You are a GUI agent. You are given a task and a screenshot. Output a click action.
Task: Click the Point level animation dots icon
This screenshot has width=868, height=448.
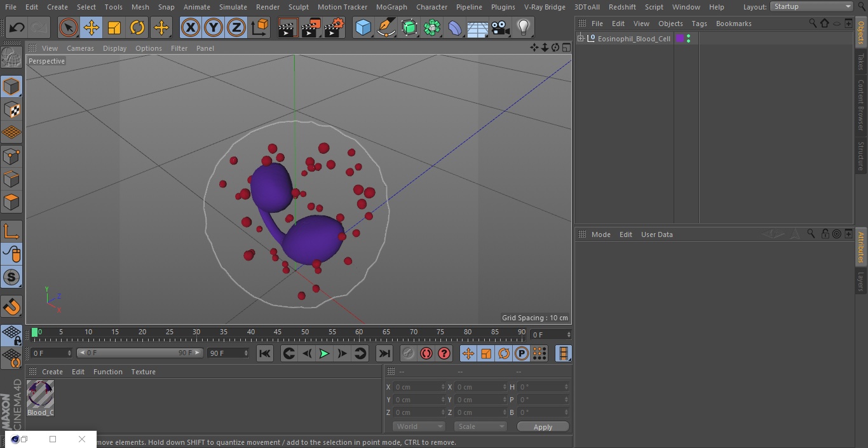point(539,353)
